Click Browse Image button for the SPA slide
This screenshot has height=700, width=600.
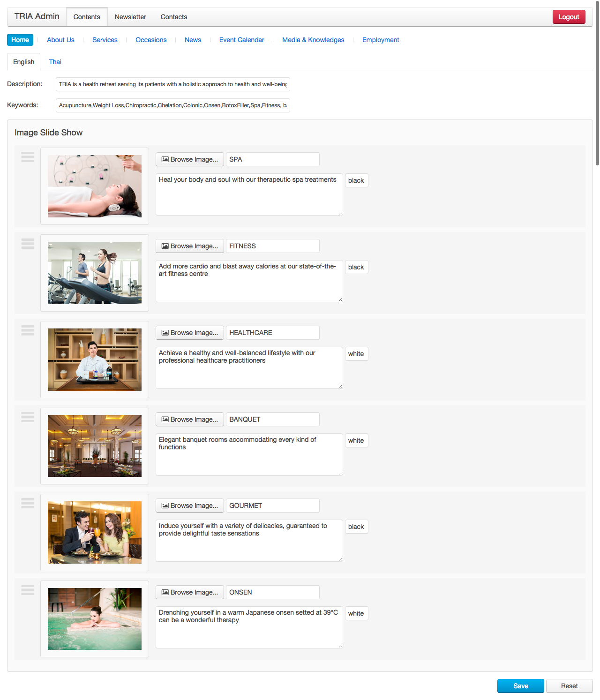190,159
